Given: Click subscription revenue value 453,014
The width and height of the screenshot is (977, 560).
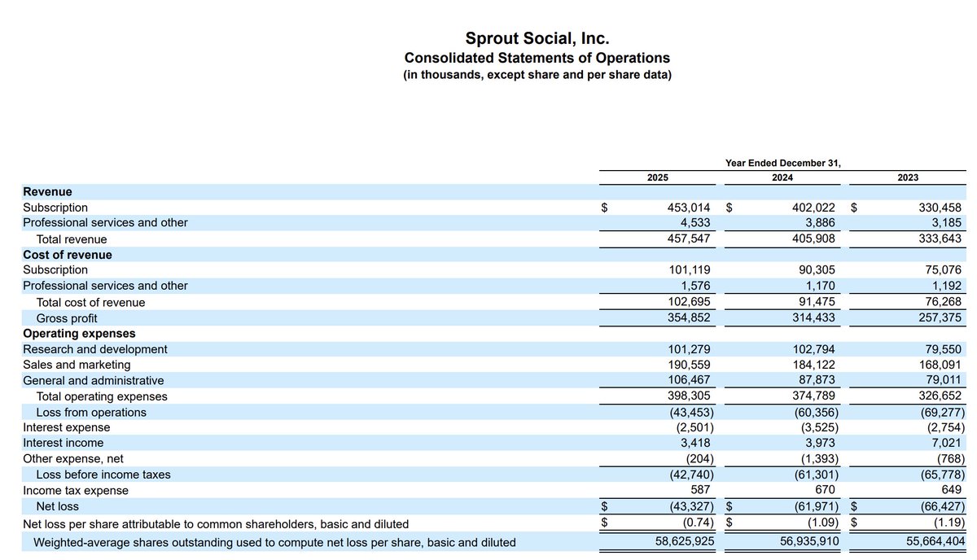Looking at the screenshot, I should pyautogui.click(x=689, y=208).
